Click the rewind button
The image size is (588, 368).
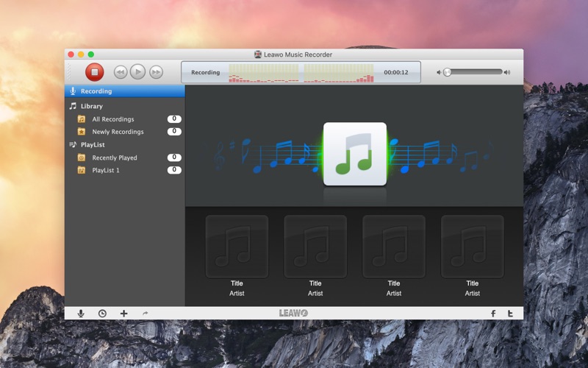pos(121,72)
